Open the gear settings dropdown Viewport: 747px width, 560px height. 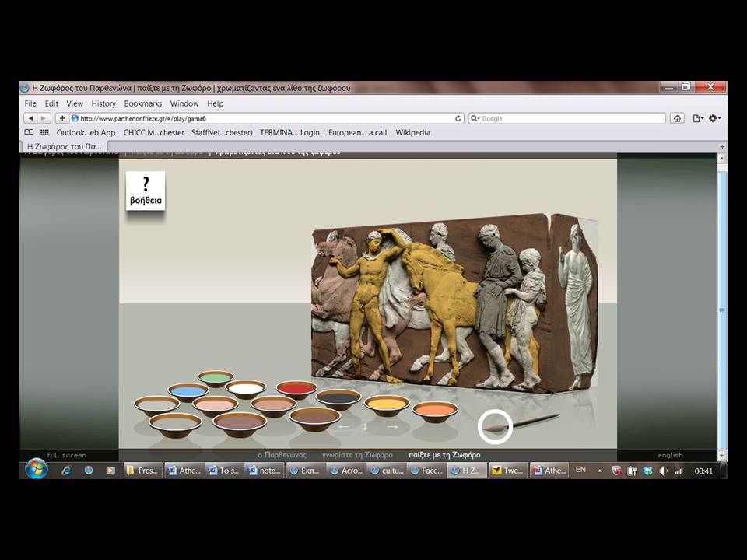(x=714, y=118)
